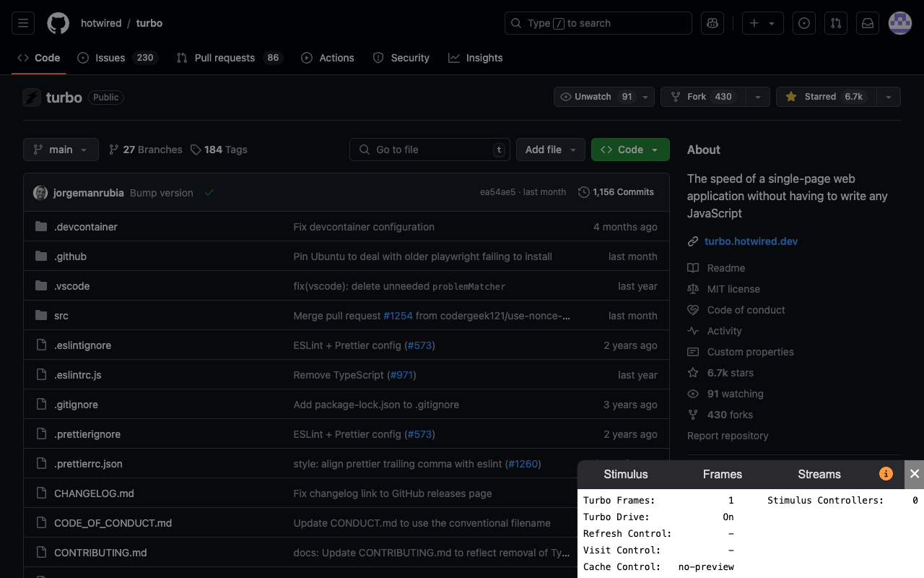Open the main branch selector dropdown
The width and height of the screenshot is (924, 578).
pyautogui.click(x=61, y=150)
